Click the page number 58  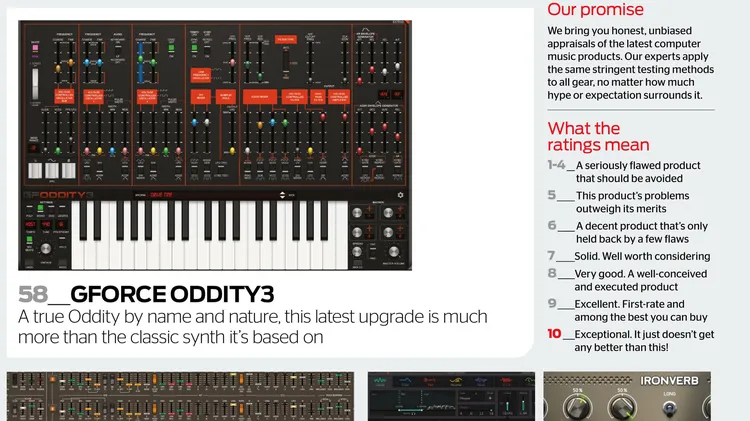33,294
